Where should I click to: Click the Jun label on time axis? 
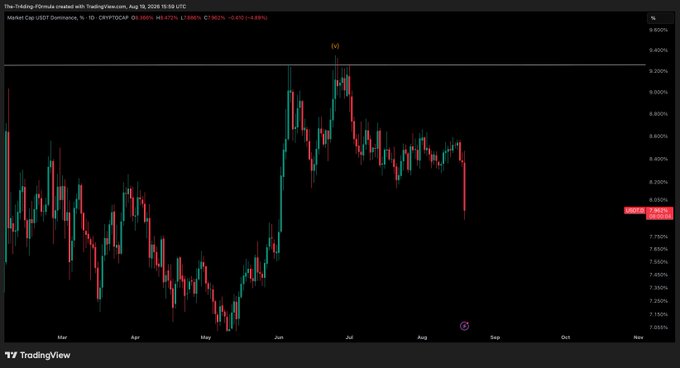click(279, 337)
